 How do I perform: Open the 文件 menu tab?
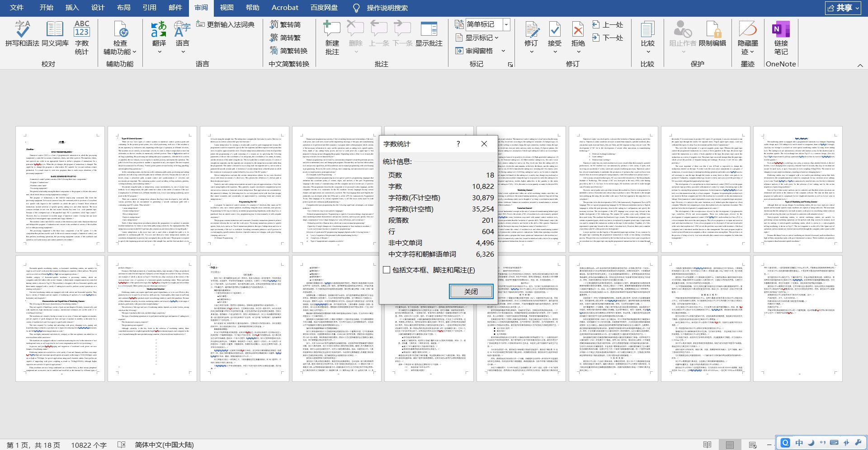click(17, 8)
